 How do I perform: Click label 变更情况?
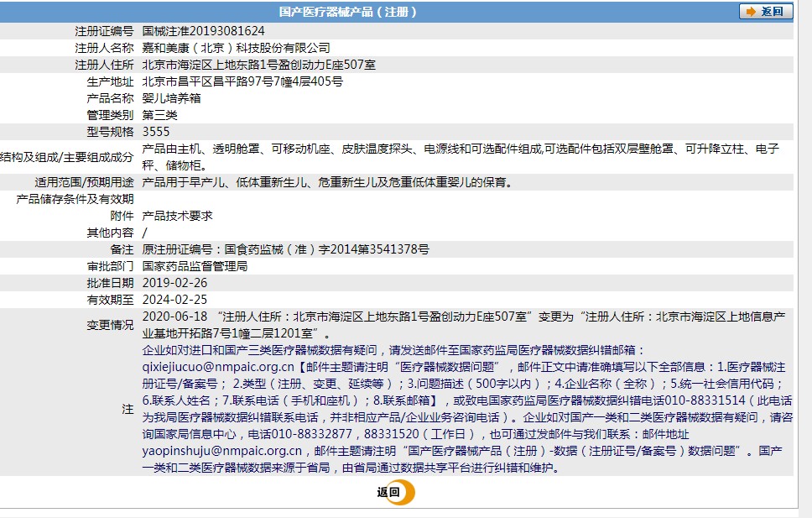click(x=110, y=325)
